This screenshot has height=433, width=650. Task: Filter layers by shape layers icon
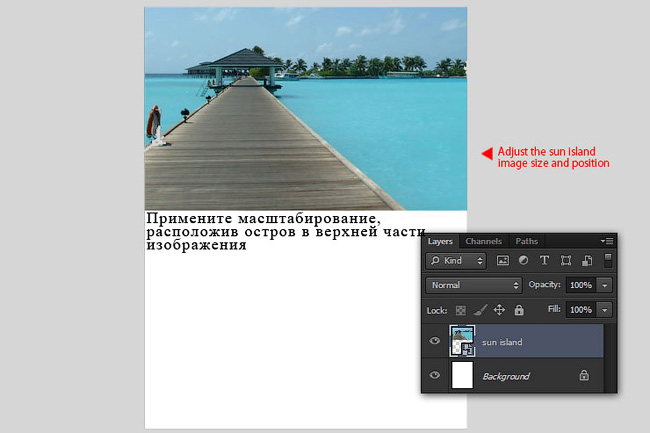click(565, 260)
